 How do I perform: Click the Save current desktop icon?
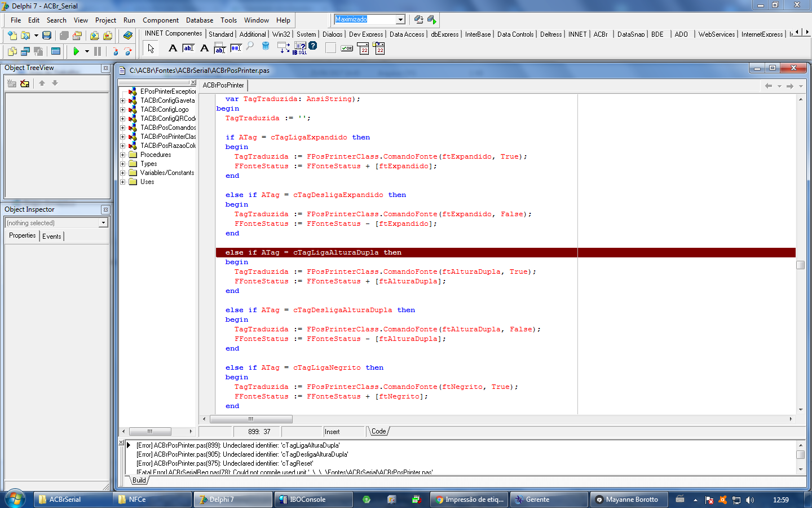coord(418,20)
